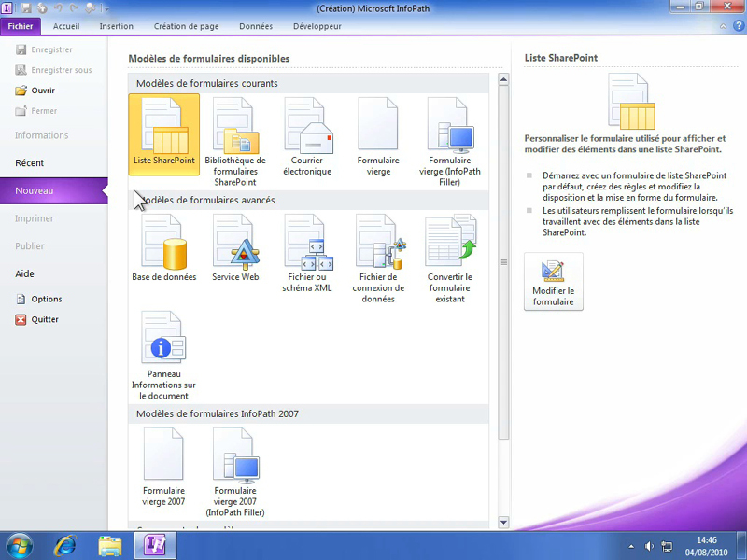
Task: Open the Récent section
Action: pyautogui.click(x=30, y=162)
